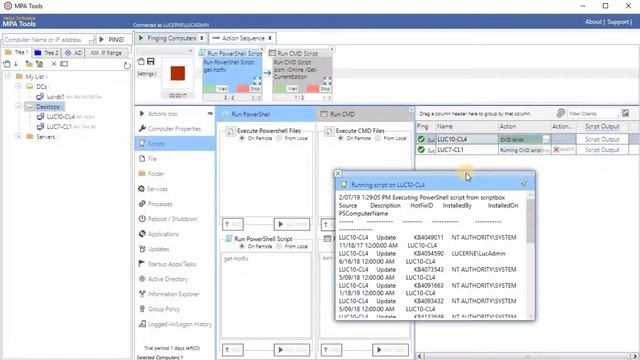Expand the Run CMD Script block view
Screen dimensions: 640x360
(x=327, y=81)
